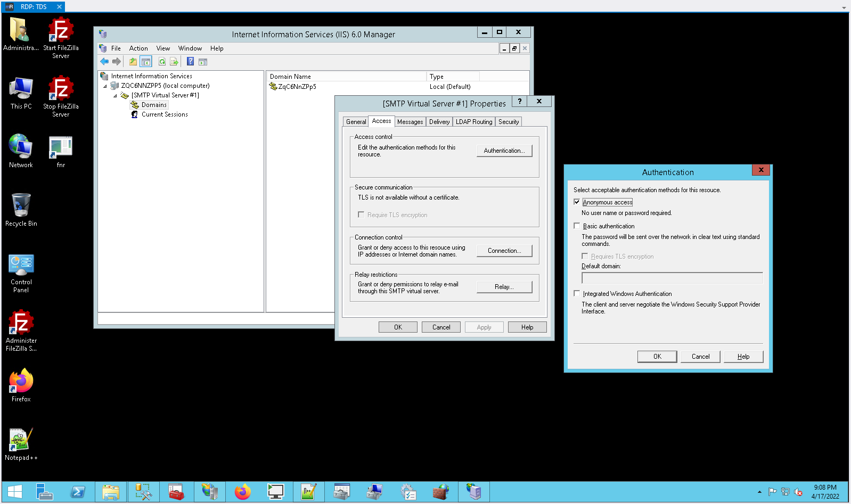Select the Control Panel desktop icon

(x=21, y=272)
